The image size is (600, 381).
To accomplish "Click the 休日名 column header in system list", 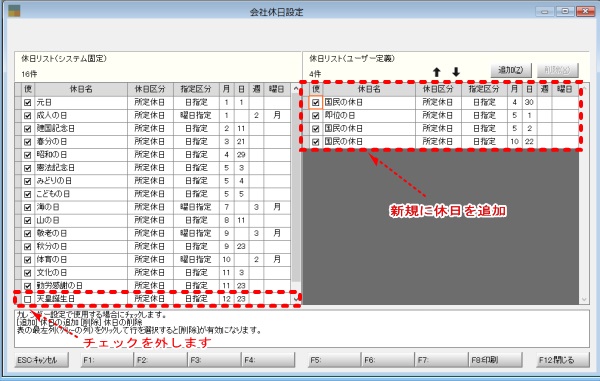I will point(81,89).
